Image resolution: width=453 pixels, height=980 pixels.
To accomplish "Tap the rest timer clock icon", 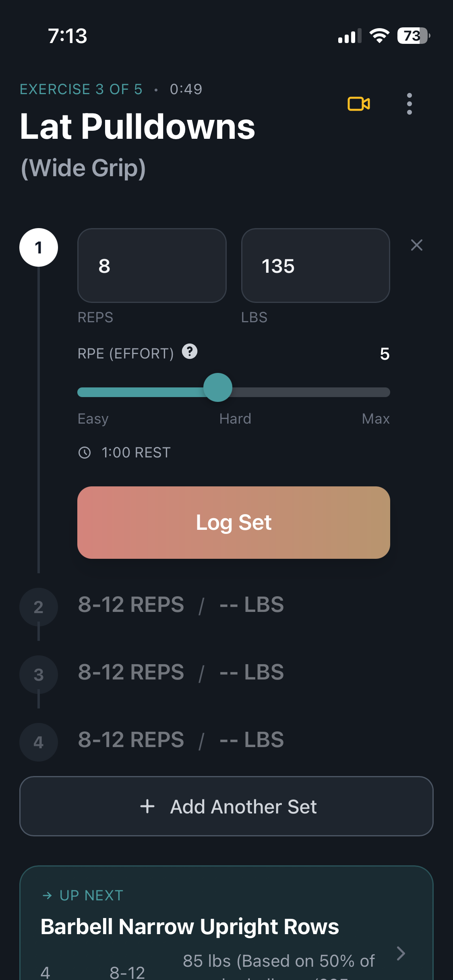I will (86, 452).
